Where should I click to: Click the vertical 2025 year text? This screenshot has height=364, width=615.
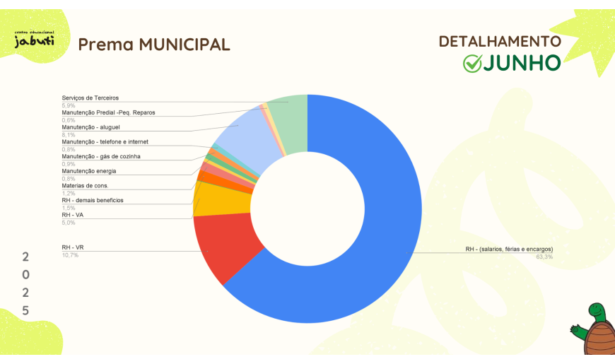25,283
